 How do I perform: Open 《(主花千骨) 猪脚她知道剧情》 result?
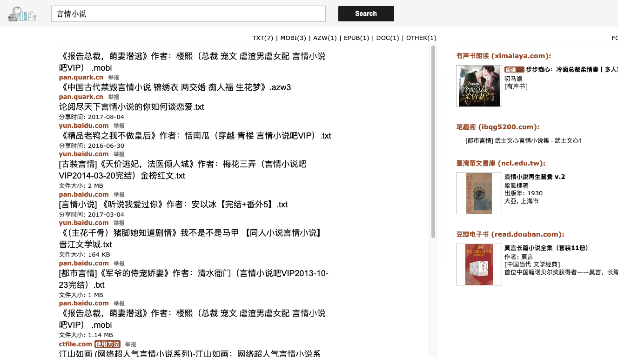(190, 238)
